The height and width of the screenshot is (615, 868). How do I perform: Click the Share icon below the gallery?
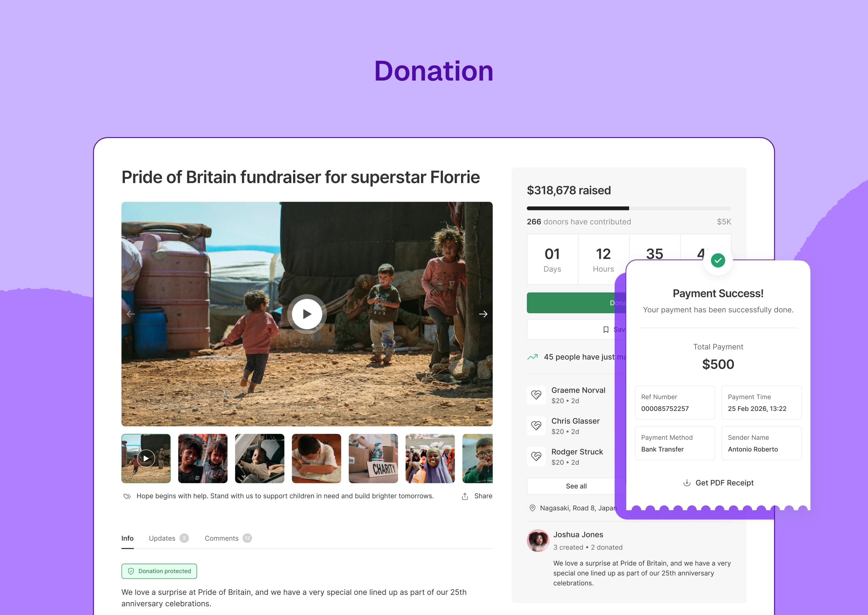click(x=465, y=497)
